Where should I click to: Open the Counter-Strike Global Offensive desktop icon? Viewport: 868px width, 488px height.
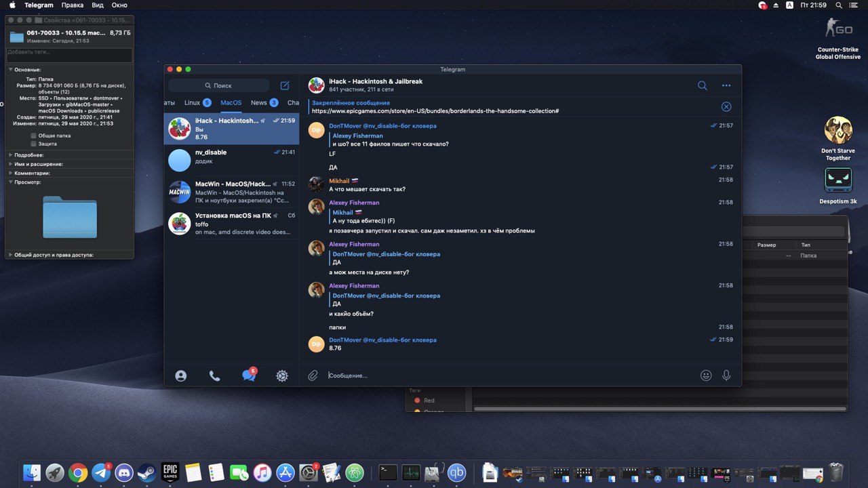(838, 38)
